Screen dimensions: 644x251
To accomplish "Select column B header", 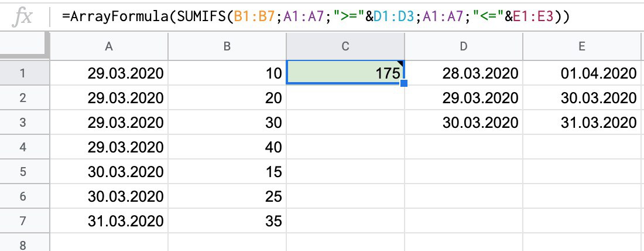I will tap(227, 47).
